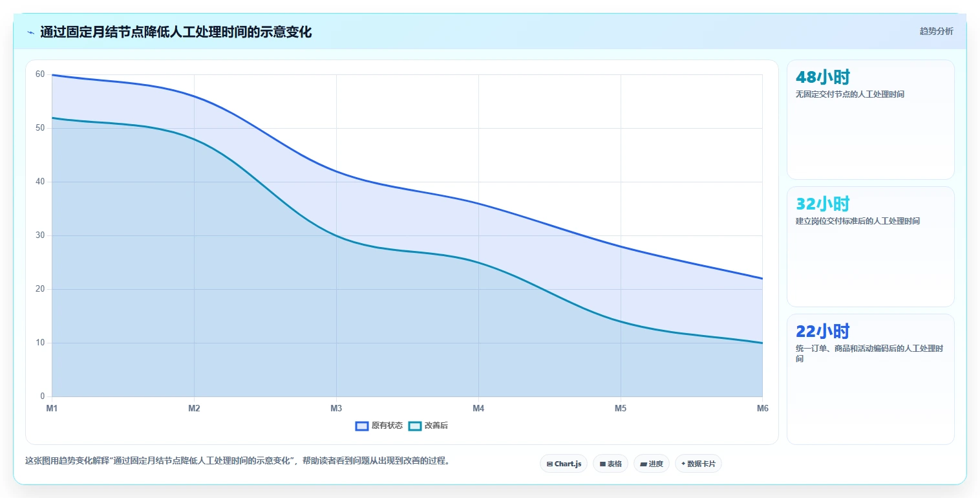Select the 进度 tag
Viewport: 980px width, 498px height.
click(651, 464)
